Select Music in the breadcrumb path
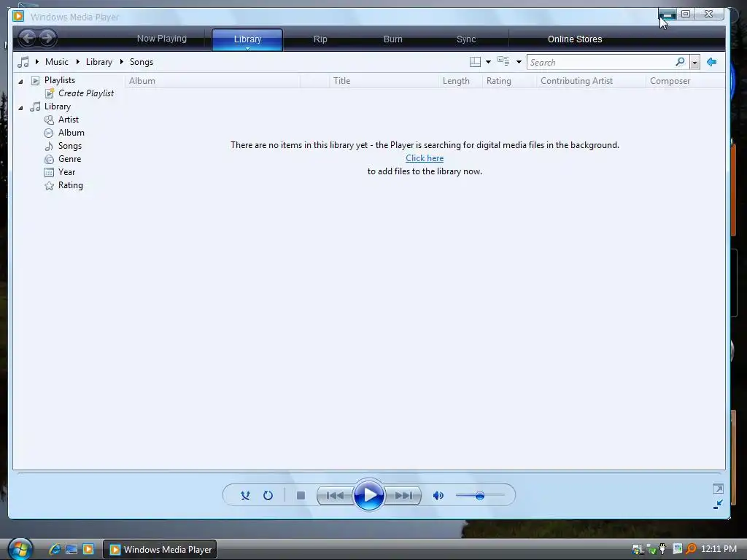Screen dimensions: 747x560 tap(57, 62)
